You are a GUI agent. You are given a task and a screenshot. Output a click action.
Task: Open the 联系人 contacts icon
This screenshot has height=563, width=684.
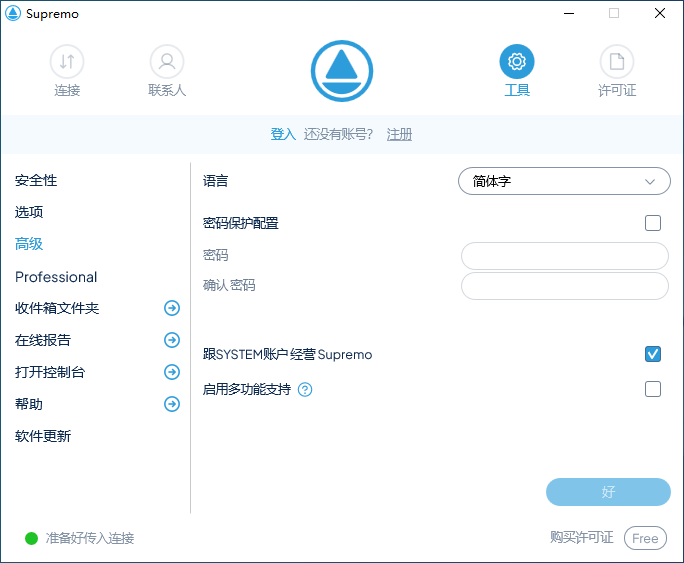(167, 61)
